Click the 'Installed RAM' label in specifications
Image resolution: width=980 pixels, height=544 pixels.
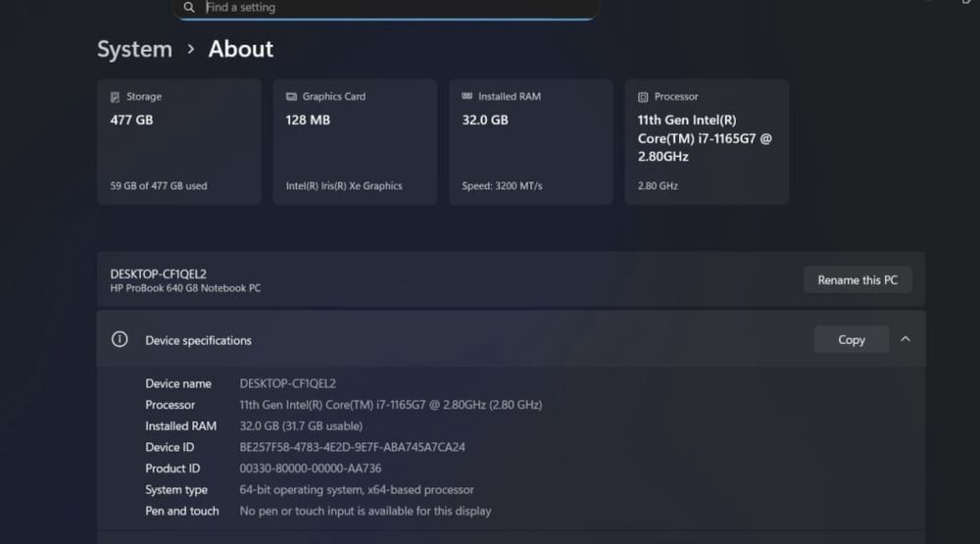coord(180,425)
